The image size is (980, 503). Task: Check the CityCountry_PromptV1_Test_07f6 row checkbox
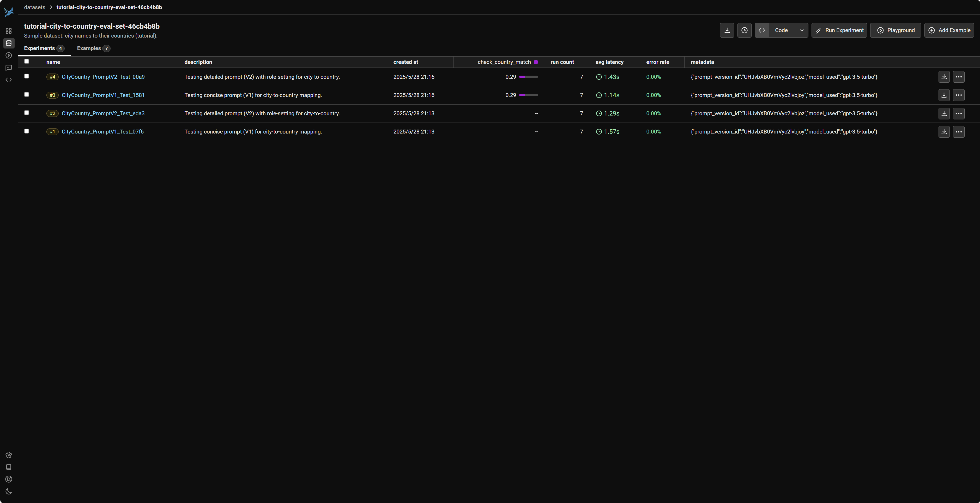27,131
